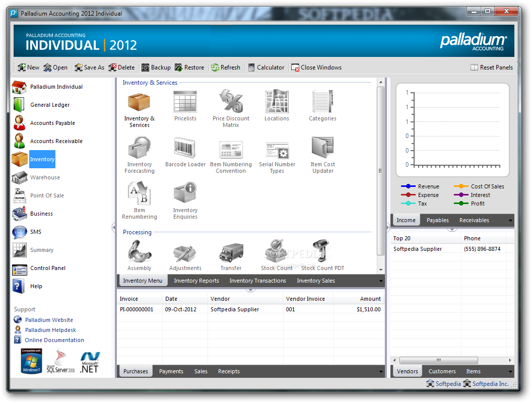This screenshot has width=532, height=403.
Task: Expand the Vendors tab bar dropdown arrow
Action: (x=511, y=372)
